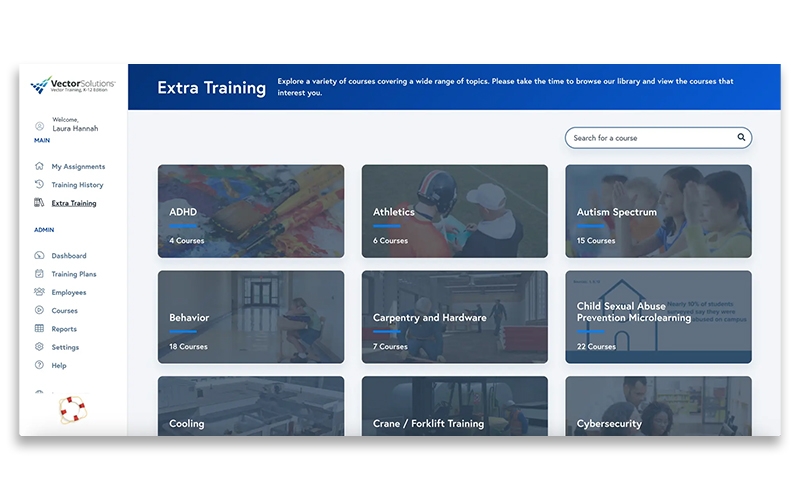
Task: Open Child Sexual Abuse Prevention Microlearning card
Action: [658, 317]
